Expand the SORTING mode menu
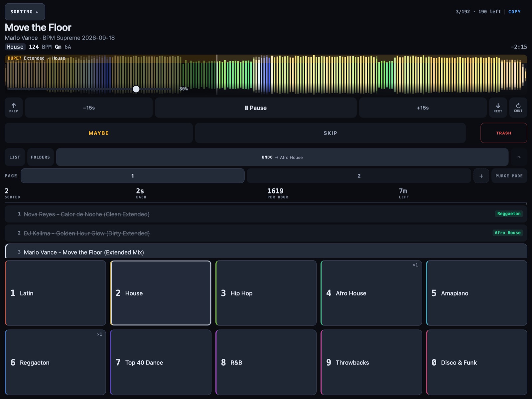The image size is (532, 399). (25, 12)
